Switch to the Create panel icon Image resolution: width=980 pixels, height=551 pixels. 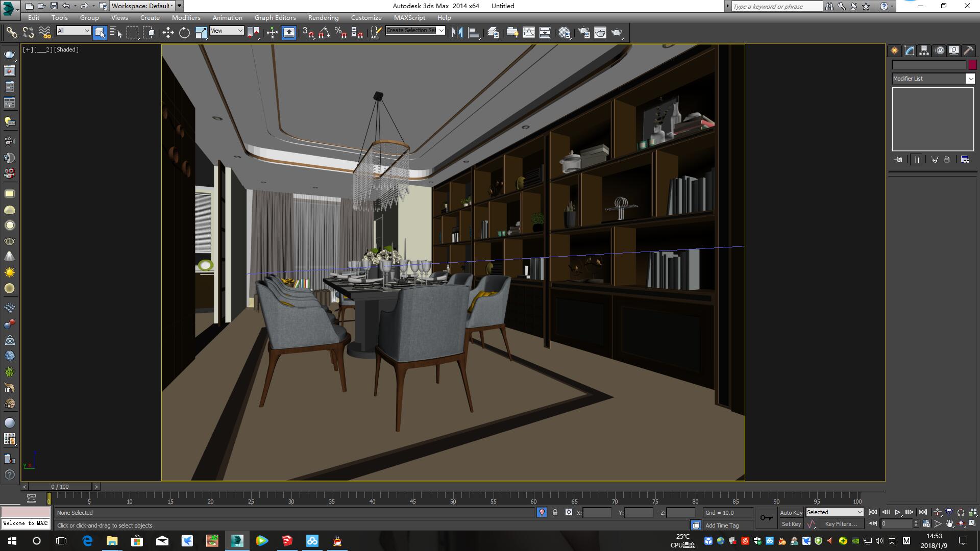[x=894, y=51]
